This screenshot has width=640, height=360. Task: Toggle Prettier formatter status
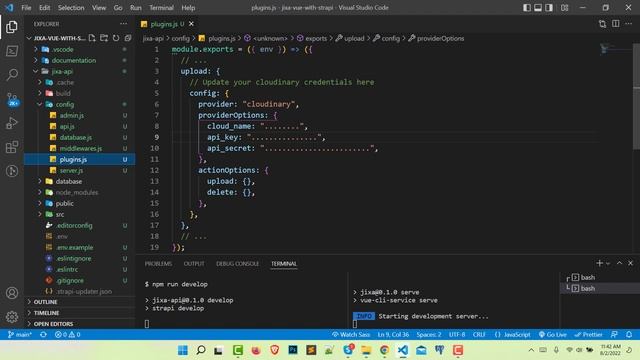(x=588, y=334)
